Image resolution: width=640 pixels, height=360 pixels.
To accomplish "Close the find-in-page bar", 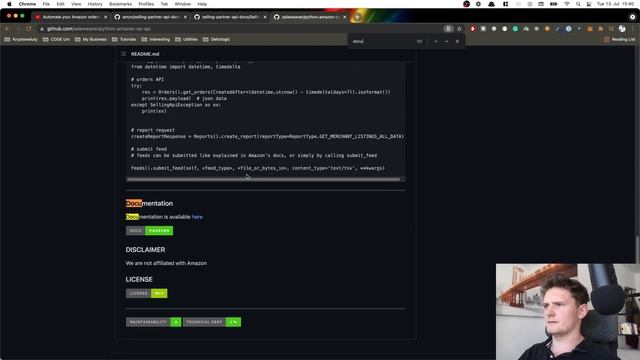I will click(457, 41).
